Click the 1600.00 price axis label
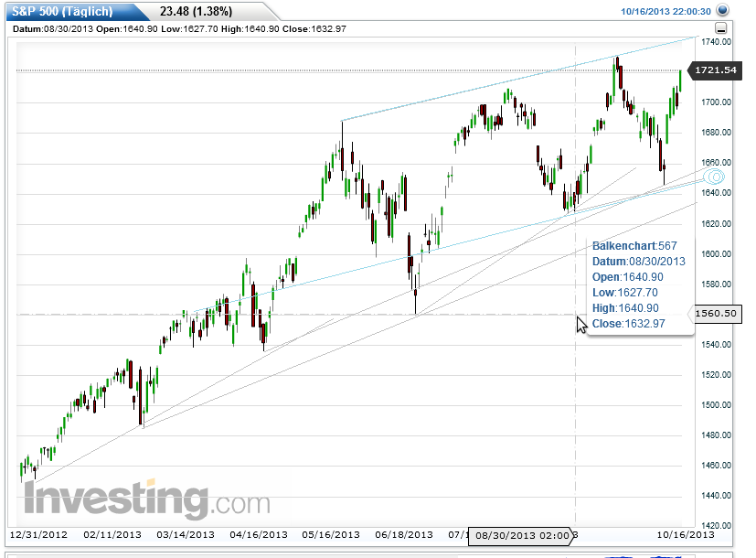The image size is (756, 558). pos(716,254)
